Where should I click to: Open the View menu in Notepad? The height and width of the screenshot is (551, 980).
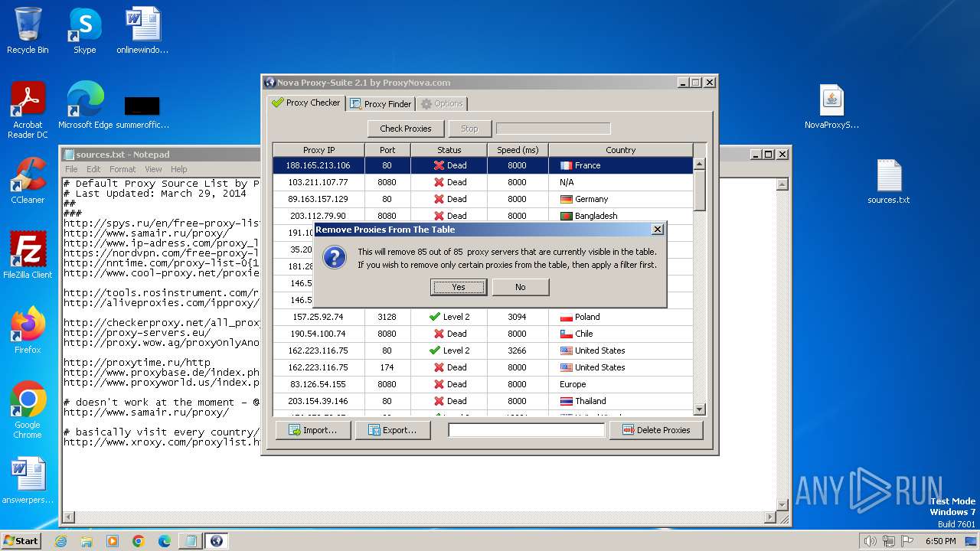(153, 169)
